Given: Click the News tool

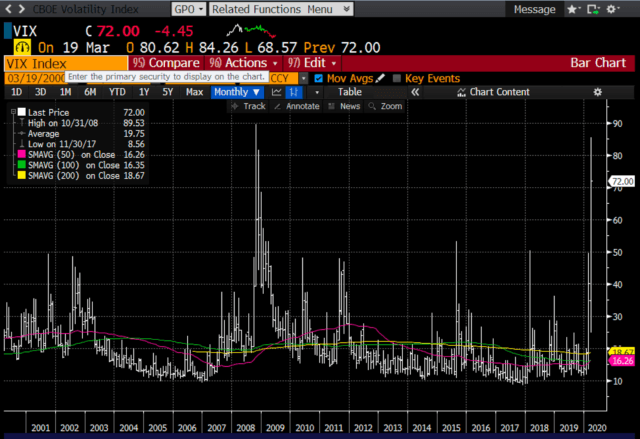Looking at the screenshot, I should pos(344,106).
